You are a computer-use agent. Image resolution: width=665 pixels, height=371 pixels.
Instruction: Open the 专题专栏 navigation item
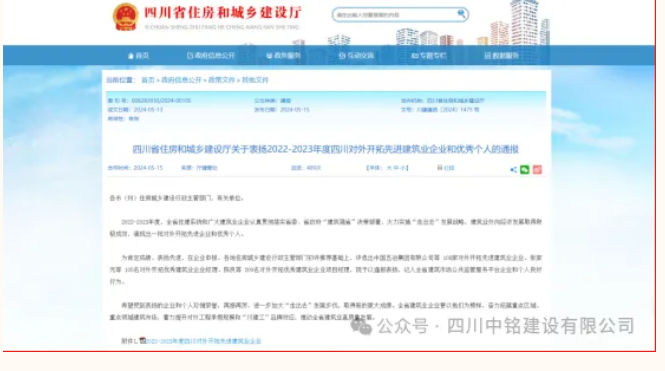[429, 56]
